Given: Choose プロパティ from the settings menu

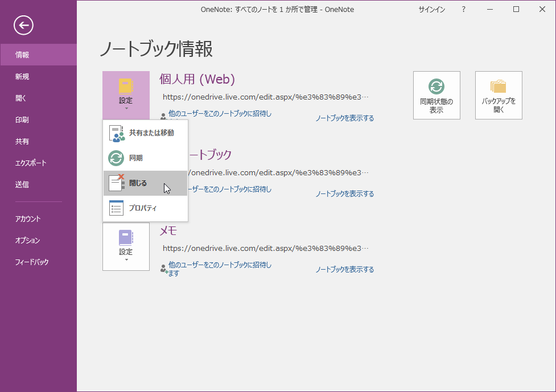Looking at the screenshot, I should (145, 208).
